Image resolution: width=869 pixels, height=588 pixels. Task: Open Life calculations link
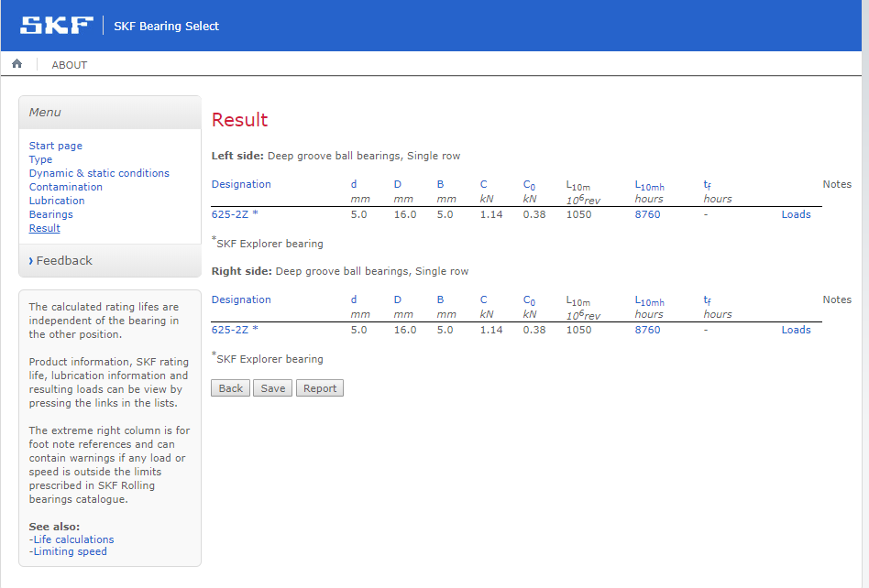(73, 539)
